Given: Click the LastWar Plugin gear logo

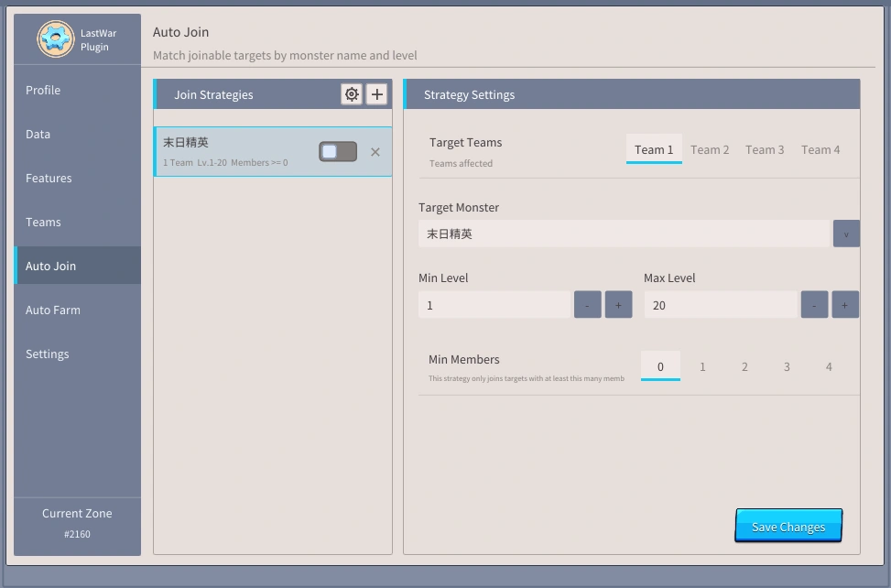Looking at the screenshot, I should click(56, 39).
